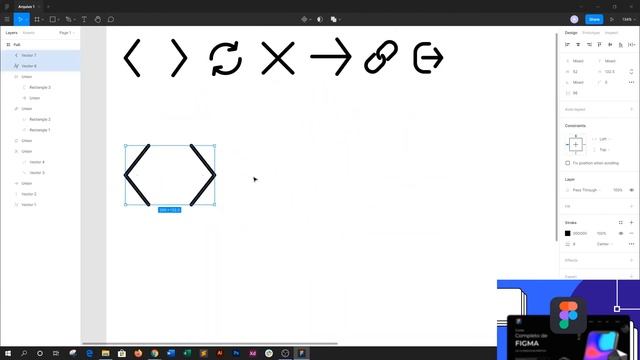
Task: Click the Use as mask icon
Action: tap(320, 19)
